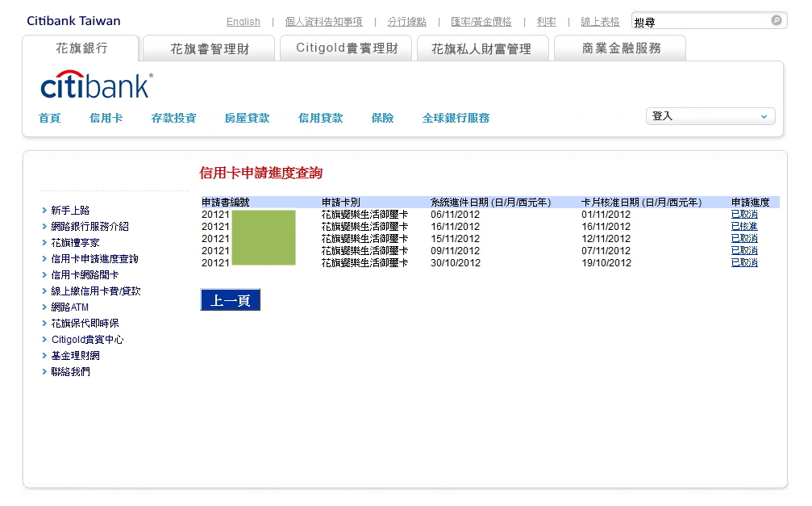Click the 系統進件日期 column header
Viewport: 812px width, 506px height.
pos(491,203)
